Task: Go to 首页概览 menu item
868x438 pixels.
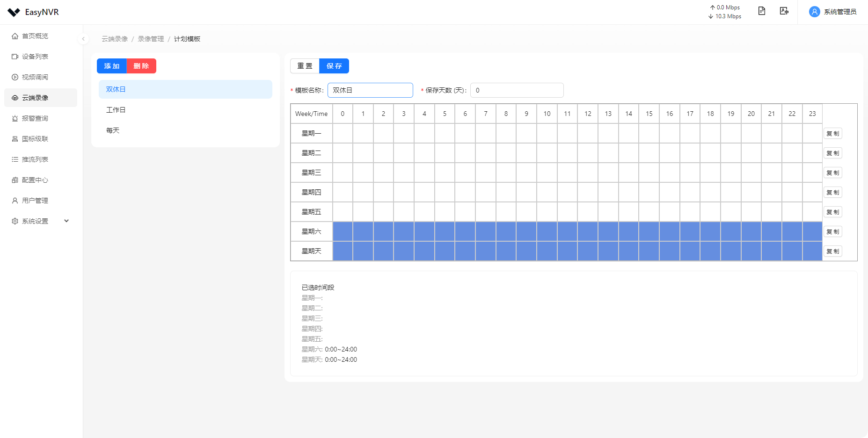Action: (41, 36)
